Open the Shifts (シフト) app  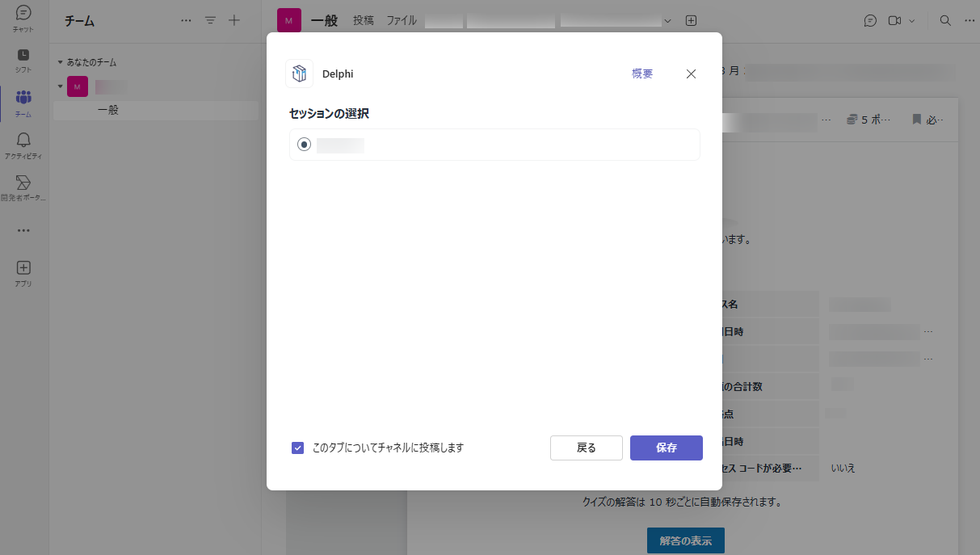click(23, 60)
